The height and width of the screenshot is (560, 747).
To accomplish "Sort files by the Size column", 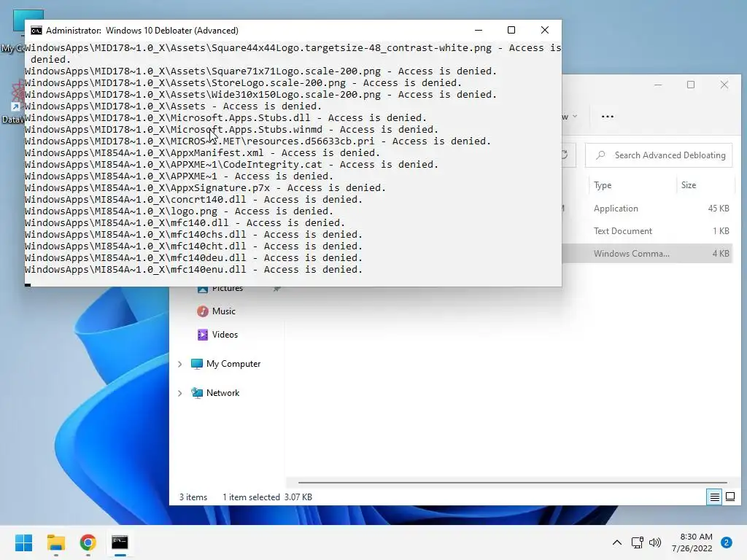I will [x=689, y=185].
